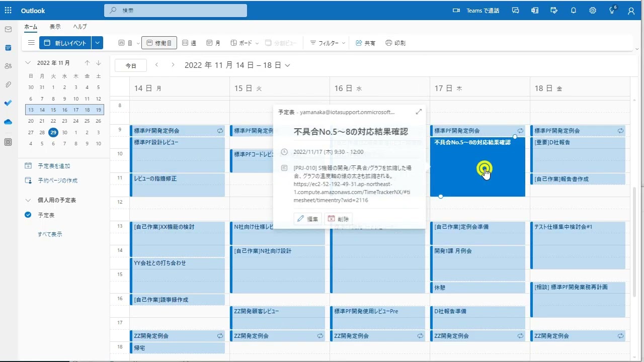Viewport: 644px width, 362px height.
Task: Expand event popup to full view
Action: click(419, 112)
